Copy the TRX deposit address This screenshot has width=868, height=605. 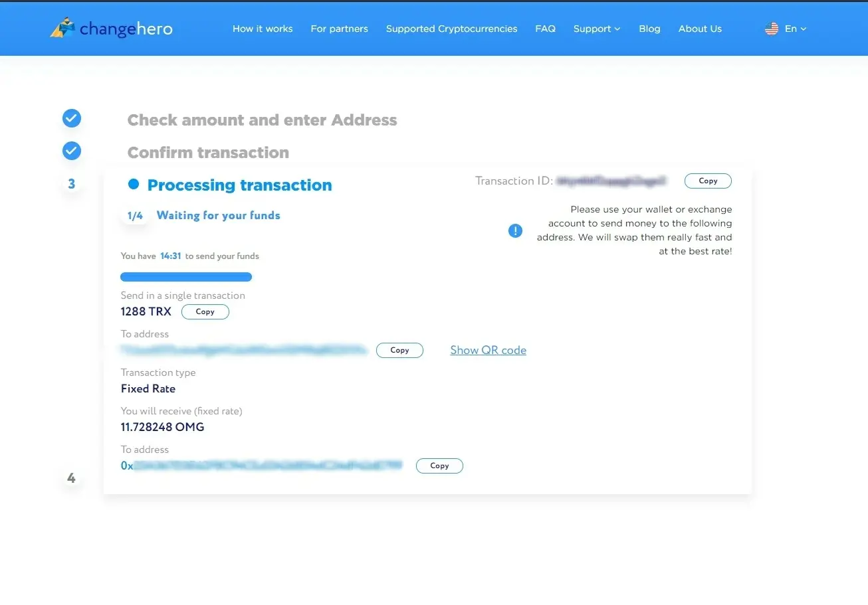click(x=399, y=350)
